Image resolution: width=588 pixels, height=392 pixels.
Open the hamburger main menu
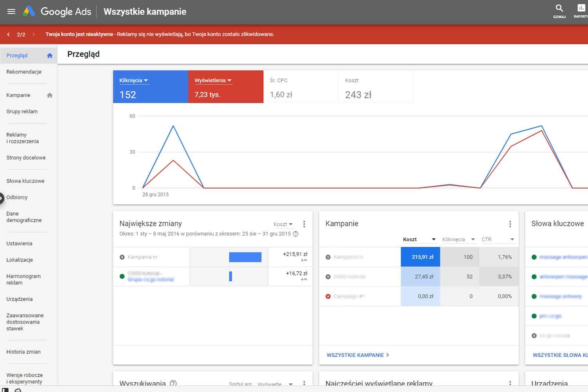(11, 11)
